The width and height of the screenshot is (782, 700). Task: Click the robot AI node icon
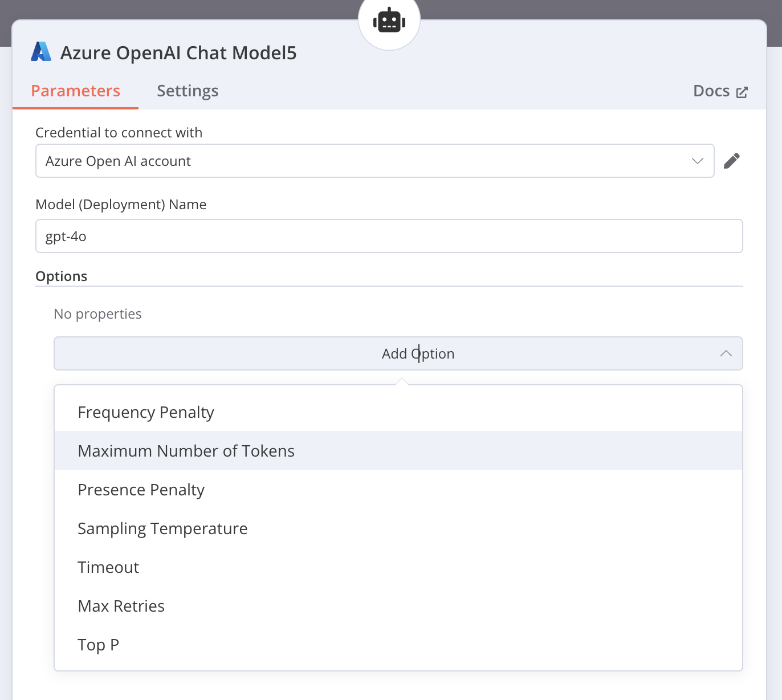[x=389, y=21]
